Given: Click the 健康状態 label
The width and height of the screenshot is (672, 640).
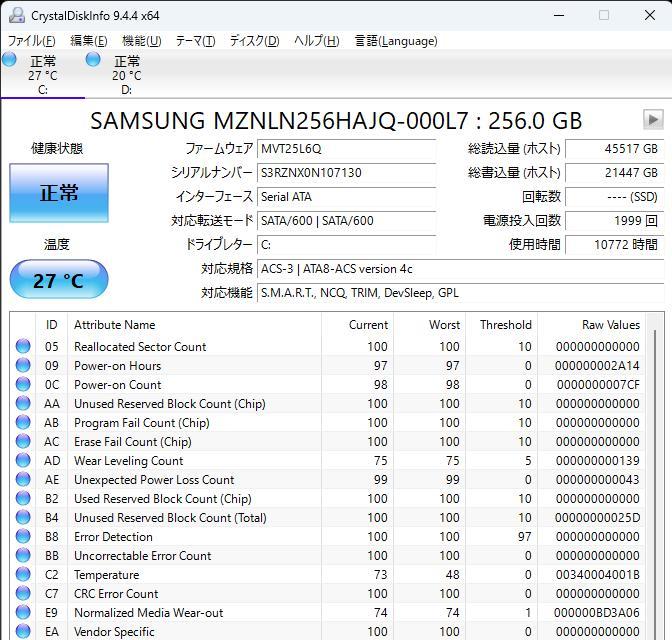Looking at the screenshot, I should [x=57, y=149].
